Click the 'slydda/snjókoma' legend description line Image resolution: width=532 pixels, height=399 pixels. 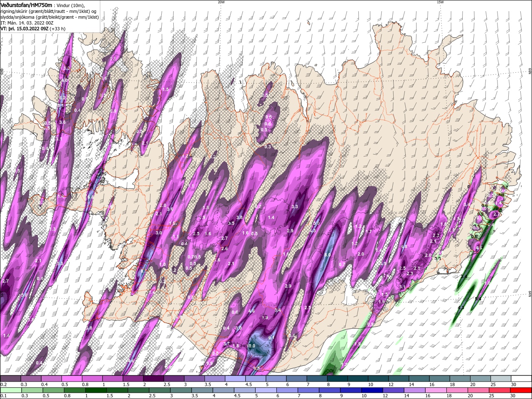(49, 17)
